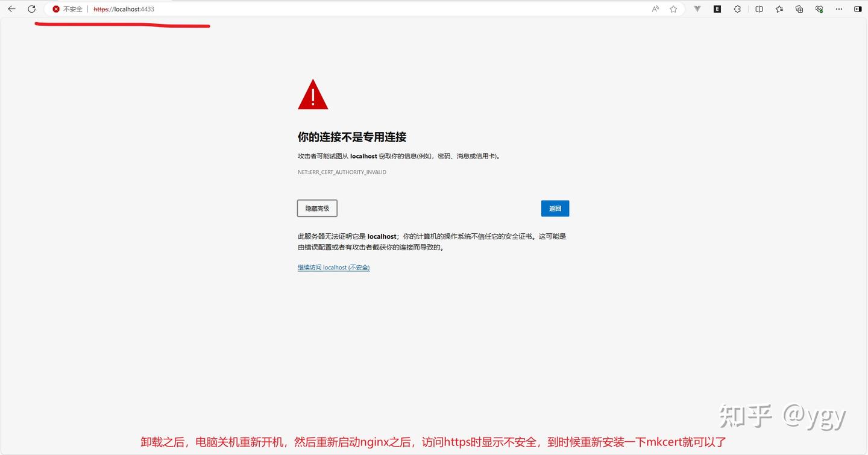Open the Extensions toolbar icon
This screenshot has width=868, height=455.
[737, 9]
